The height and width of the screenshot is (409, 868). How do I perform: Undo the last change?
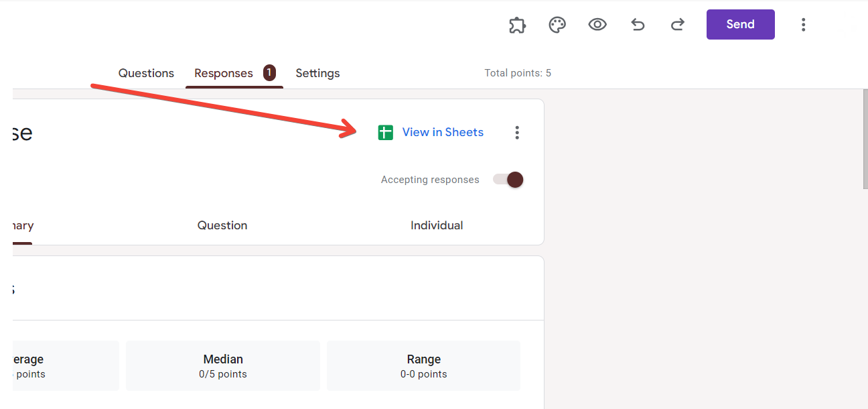[638, 25]
